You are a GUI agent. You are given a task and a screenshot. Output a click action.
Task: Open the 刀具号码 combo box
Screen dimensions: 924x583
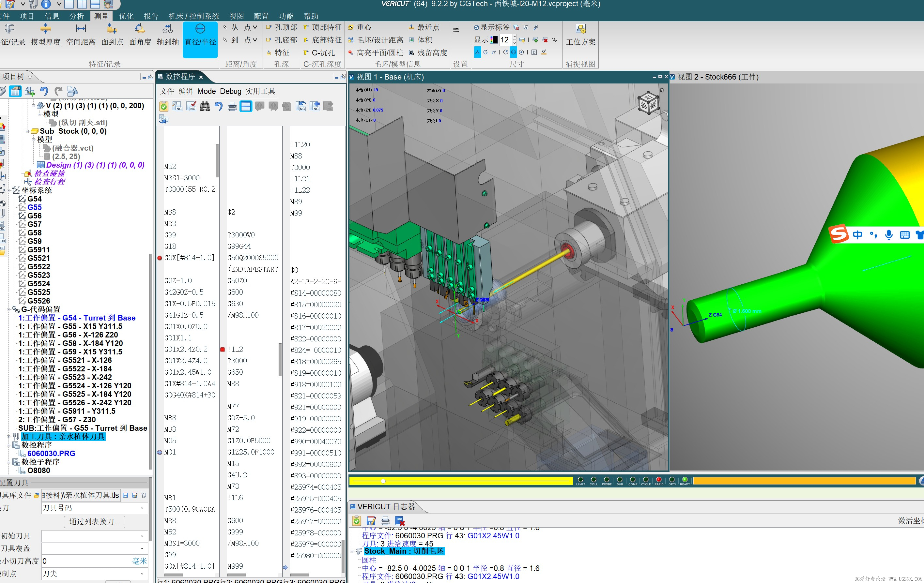(94, 508)
